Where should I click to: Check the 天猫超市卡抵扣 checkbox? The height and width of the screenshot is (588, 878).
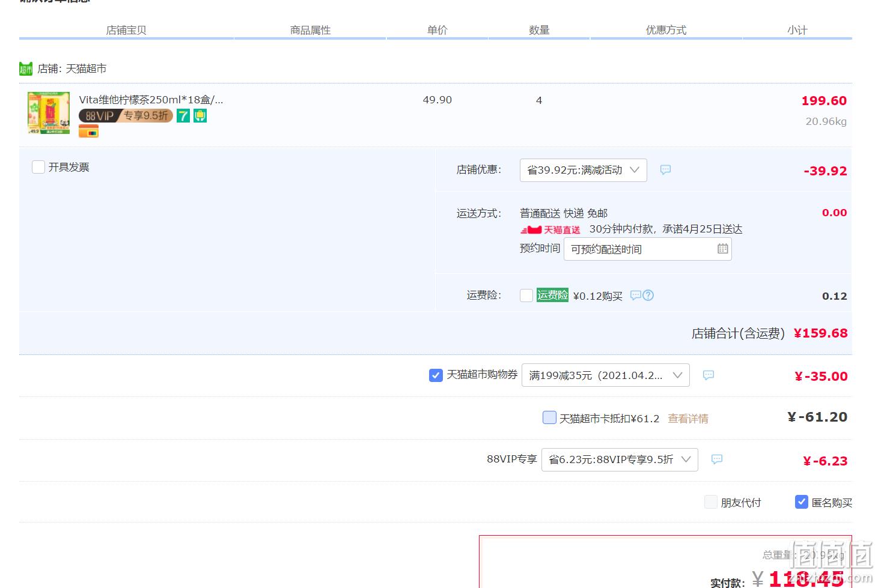[549, 417]
